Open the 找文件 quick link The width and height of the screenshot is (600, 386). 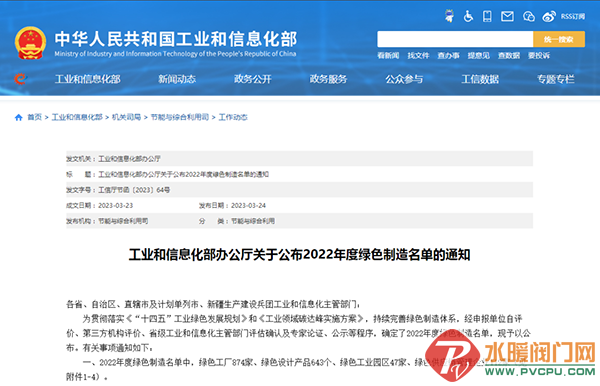(x=418, y=55)
